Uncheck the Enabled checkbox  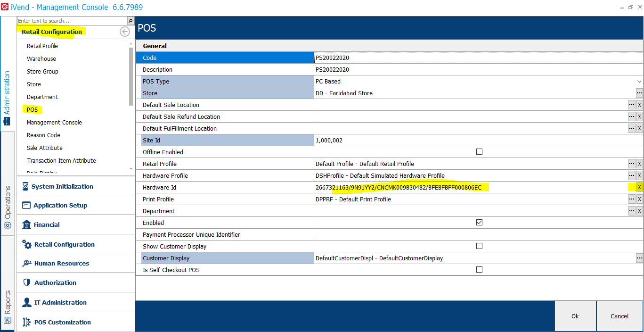tap(479, 223)
